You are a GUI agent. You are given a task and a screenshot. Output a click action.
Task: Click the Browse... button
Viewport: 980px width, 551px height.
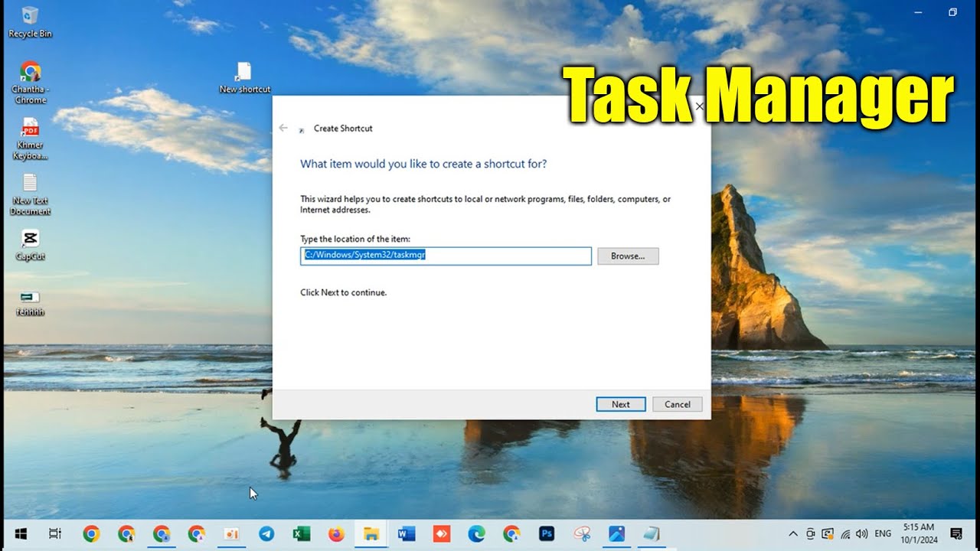click(628, 256)
